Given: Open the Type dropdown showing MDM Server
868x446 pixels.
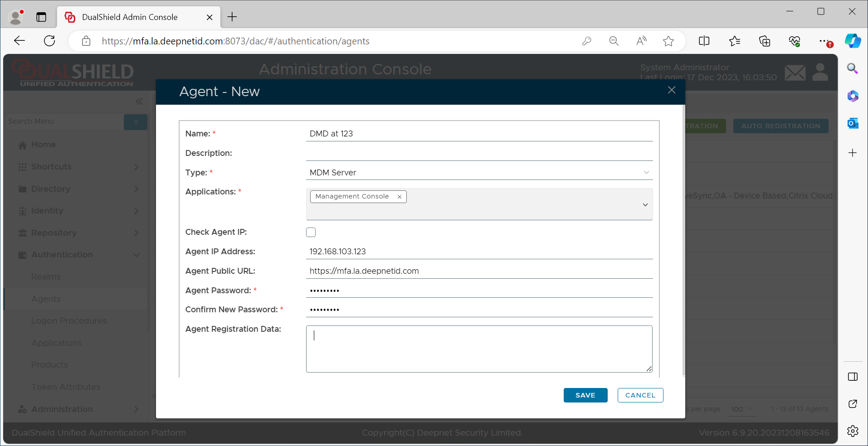Looking at the screenshot, I should tap(479, 173).
